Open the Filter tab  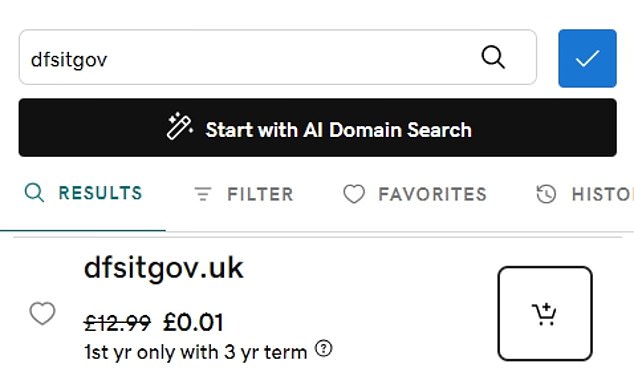(244, 194)
